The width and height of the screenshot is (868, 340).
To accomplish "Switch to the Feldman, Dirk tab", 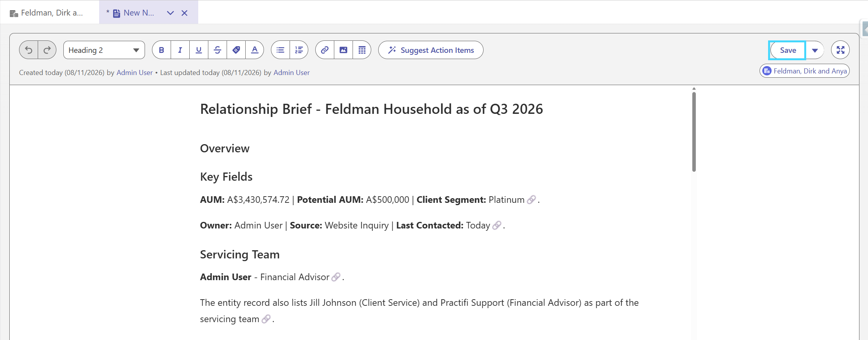I will tap(47, 13).
